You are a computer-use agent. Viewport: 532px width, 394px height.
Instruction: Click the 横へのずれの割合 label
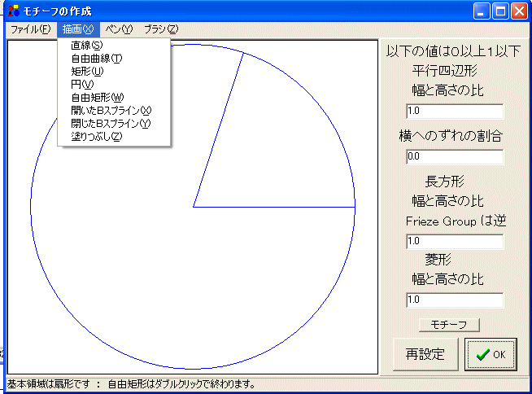click(x=451, y=136)
